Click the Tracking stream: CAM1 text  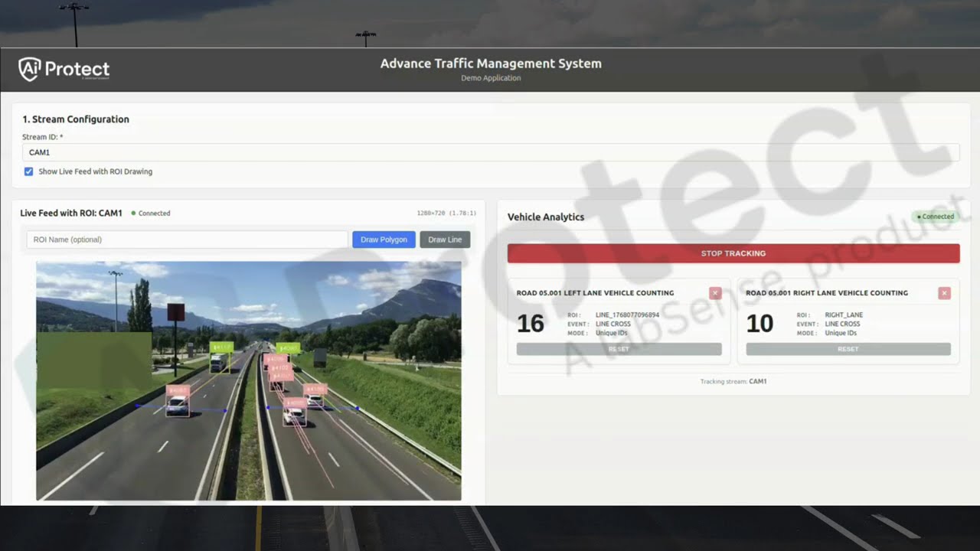pyautogui.click(x=733, y=381)
